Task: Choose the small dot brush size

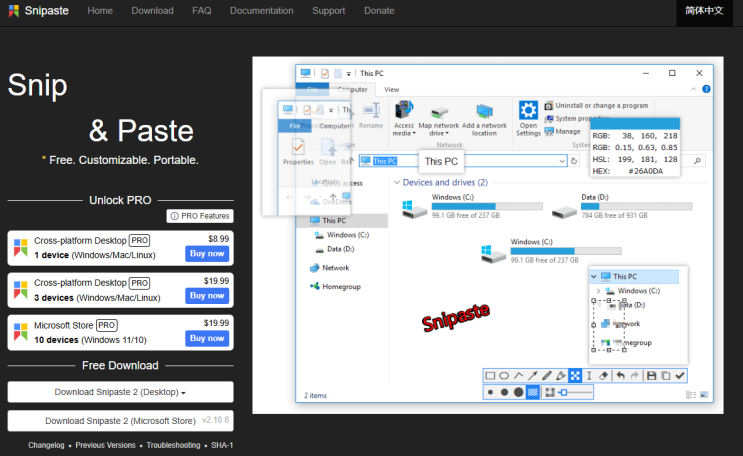Action: (490, 392)
